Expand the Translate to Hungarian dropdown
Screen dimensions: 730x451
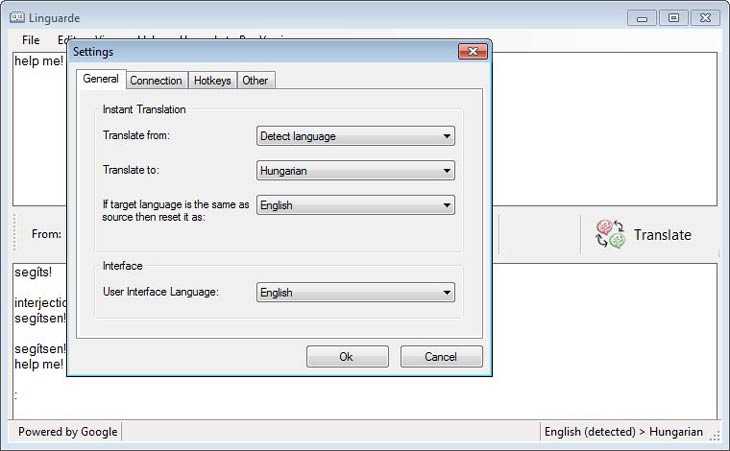pos(355,170)
